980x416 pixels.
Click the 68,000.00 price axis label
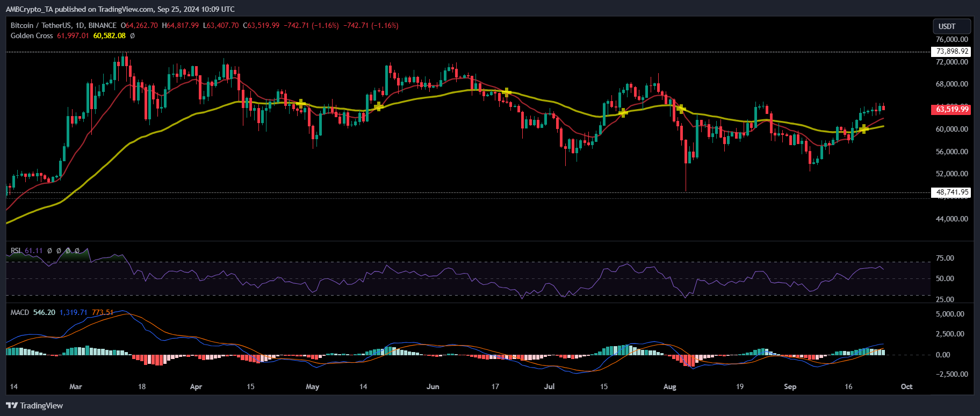point(952,84)
